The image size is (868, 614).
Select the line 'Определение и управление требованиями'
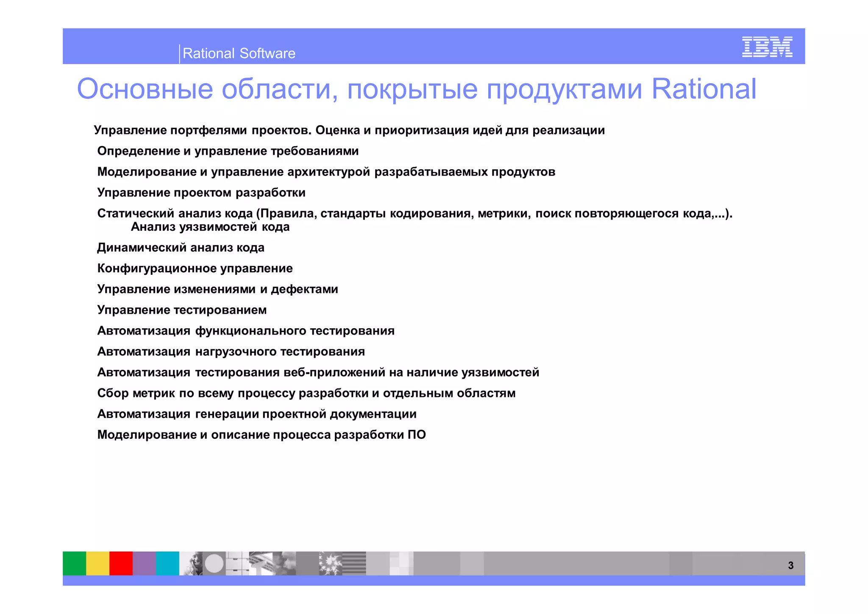(228, 151)
